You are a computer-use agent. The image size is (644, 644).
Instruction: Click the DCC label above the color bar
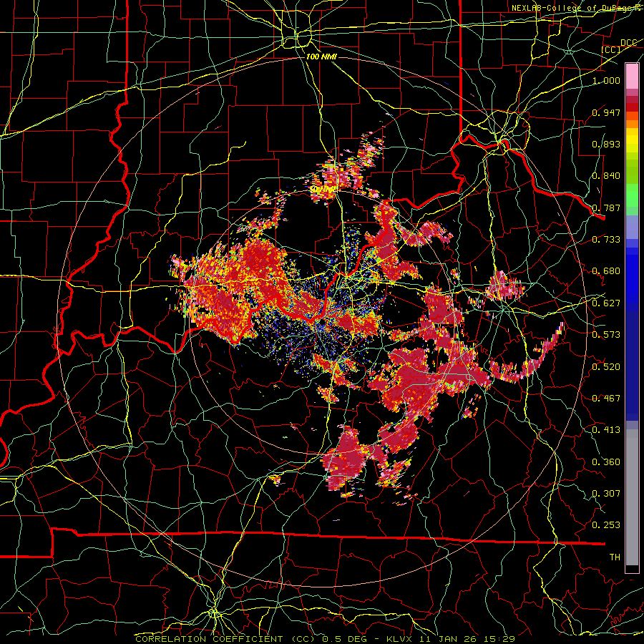(x=628, y=43)
